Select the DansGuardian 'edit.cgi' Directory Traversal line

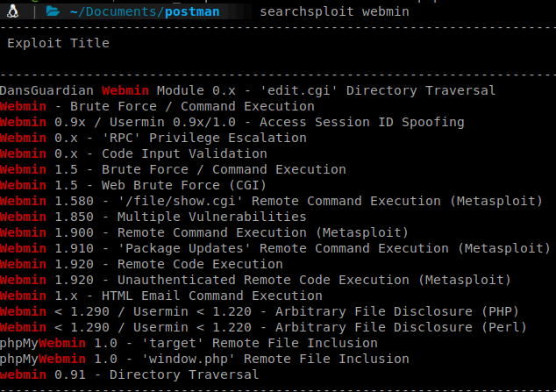247,90
